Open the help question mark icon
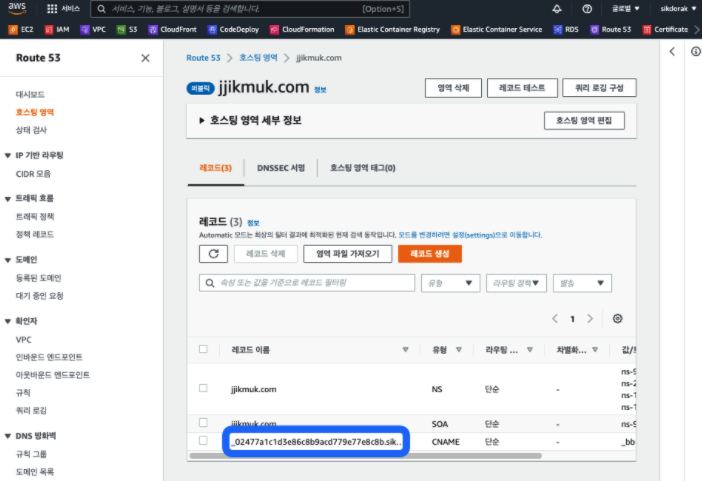 (587, 9)
